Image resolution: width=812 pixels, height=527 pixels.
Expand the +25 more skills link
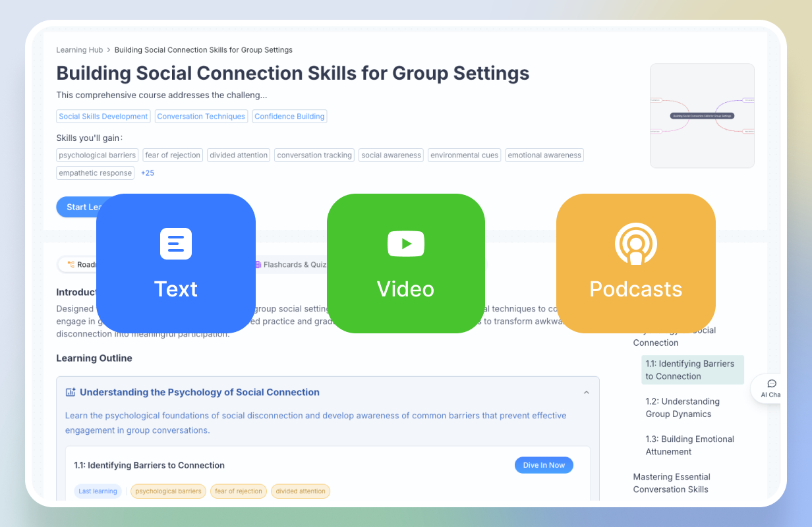148,173
